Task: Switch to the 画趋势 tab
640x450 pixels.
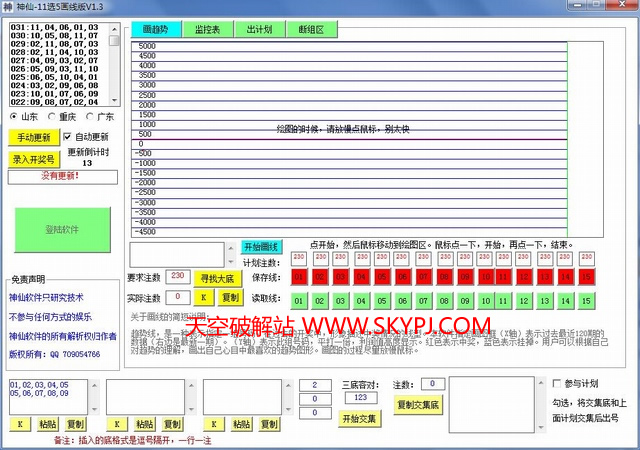Action: [156, 30]
